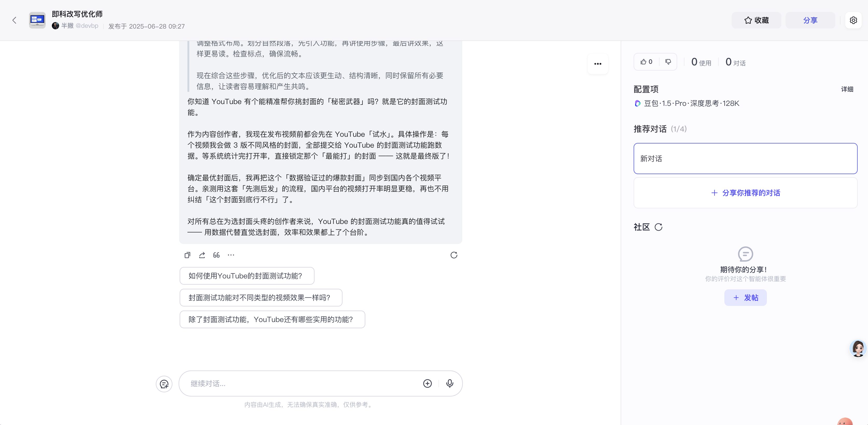The image size is (868, 425).
Task: Click the back arrow icon
Action: coord(14,20)
